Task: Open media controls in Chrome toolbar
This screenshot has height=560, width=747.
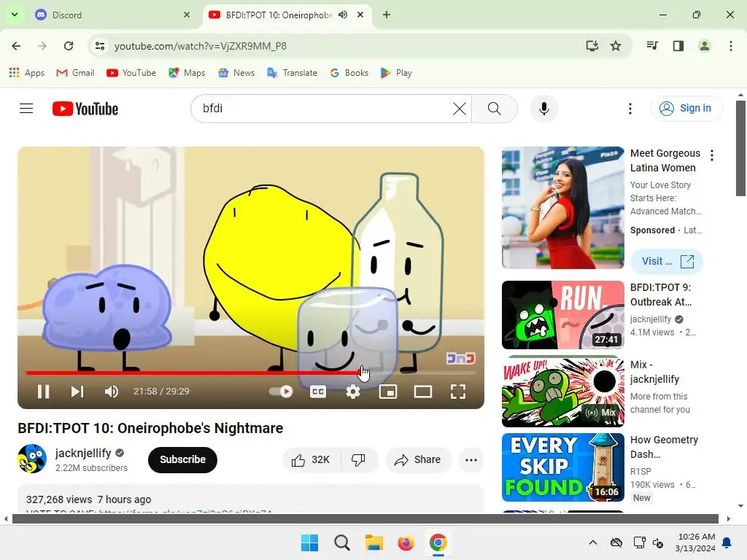Action: 652,46
